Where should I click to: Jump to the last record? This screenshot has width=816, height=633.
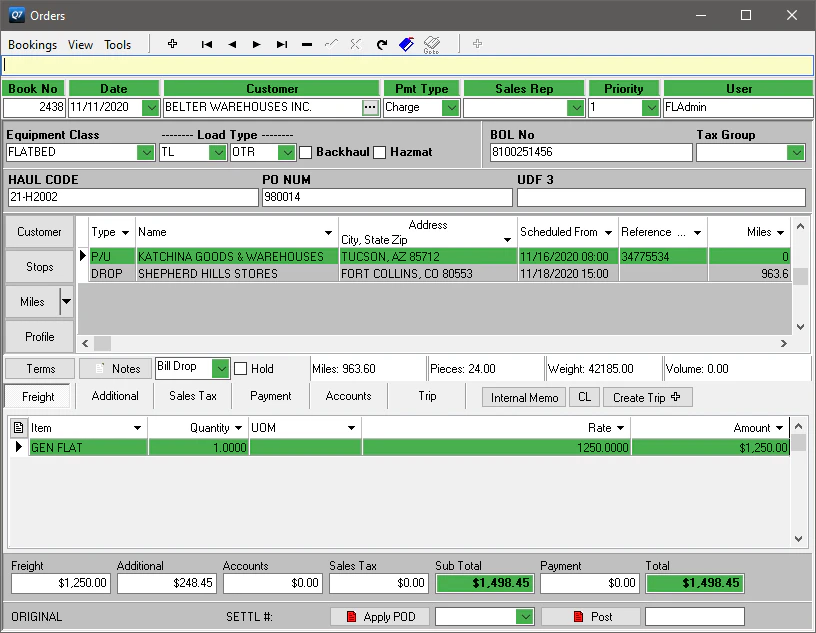tap(281, 44)
